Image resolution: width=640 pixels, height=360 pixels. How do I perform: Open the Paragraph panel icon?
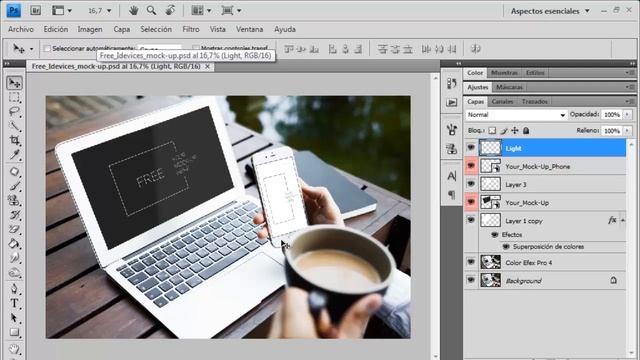pos(451,195)
